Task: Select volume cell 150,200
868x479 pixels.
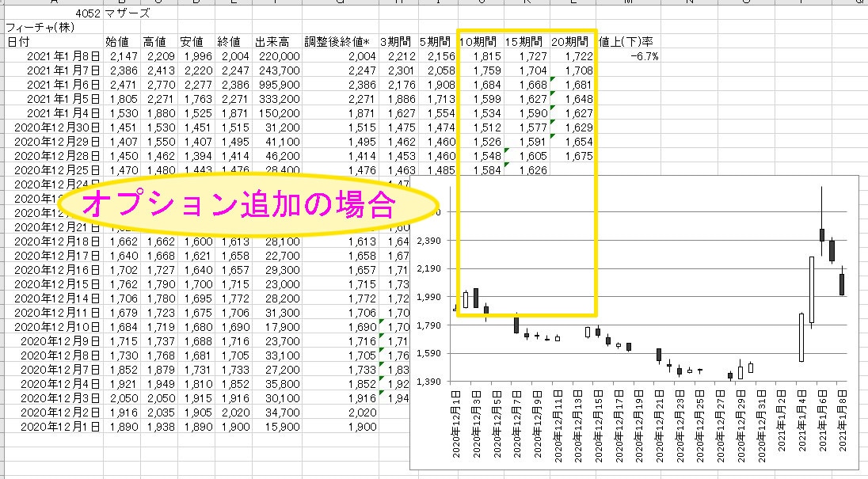Action: click(276, 113)
